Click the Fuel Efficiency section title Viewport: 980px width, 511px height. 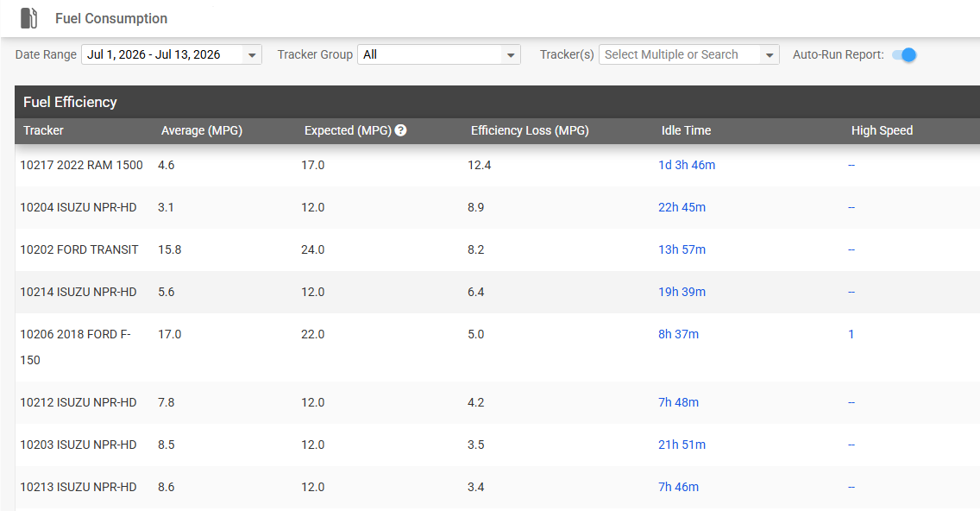pos(70,102)
